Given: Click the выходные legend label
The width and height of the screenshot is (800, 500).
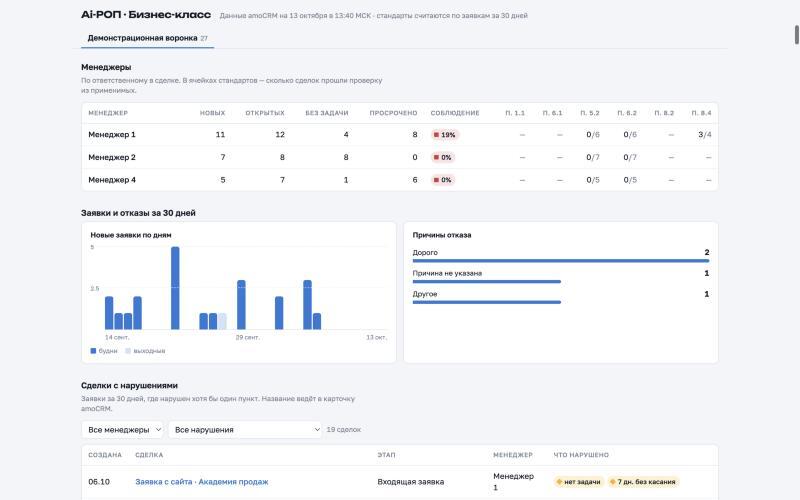Looking at the screenshot, I should click(149, 351).
